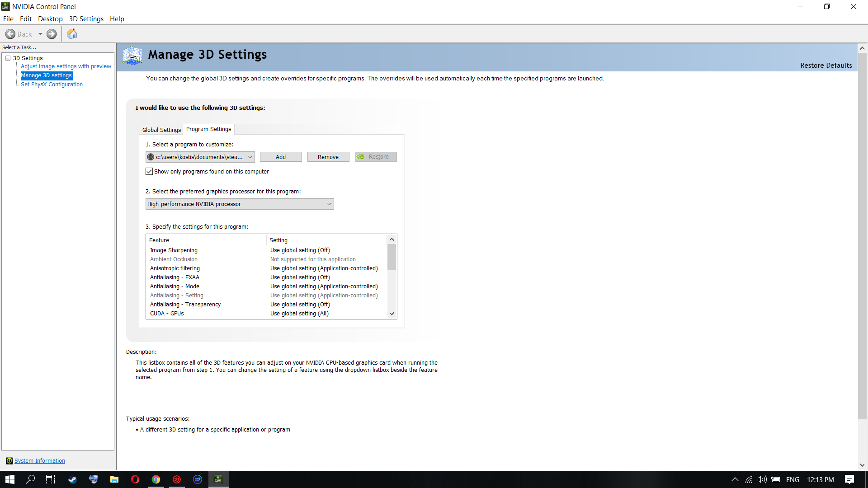
Task: Click the Forward navigation arrow icon
Action: (x=52, y=34)
